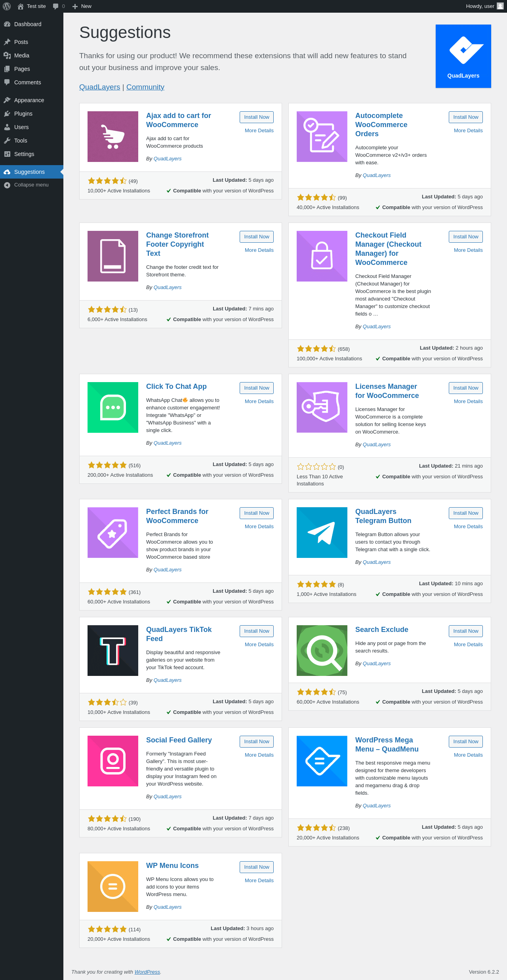This screenshot has height=980, width=507.
Task: Click the Version 6.2.2 footer text
Action: 484,972
